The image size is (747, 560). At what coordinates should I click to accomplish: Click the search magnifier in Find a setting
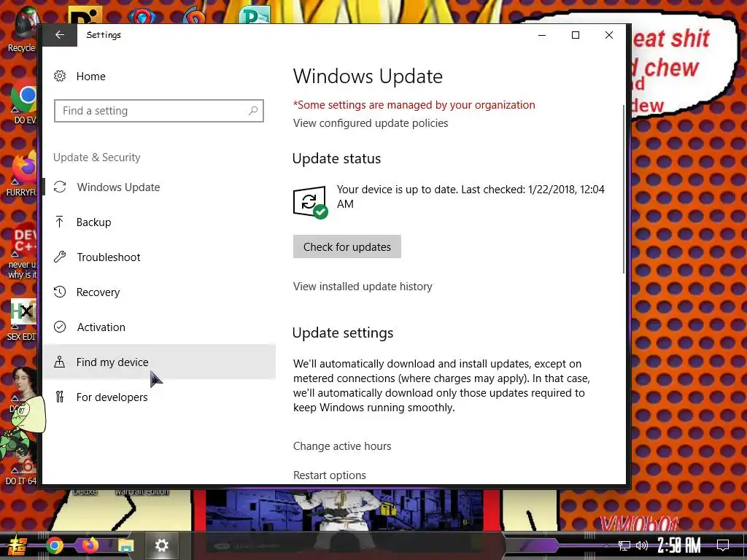click(253, 111)
